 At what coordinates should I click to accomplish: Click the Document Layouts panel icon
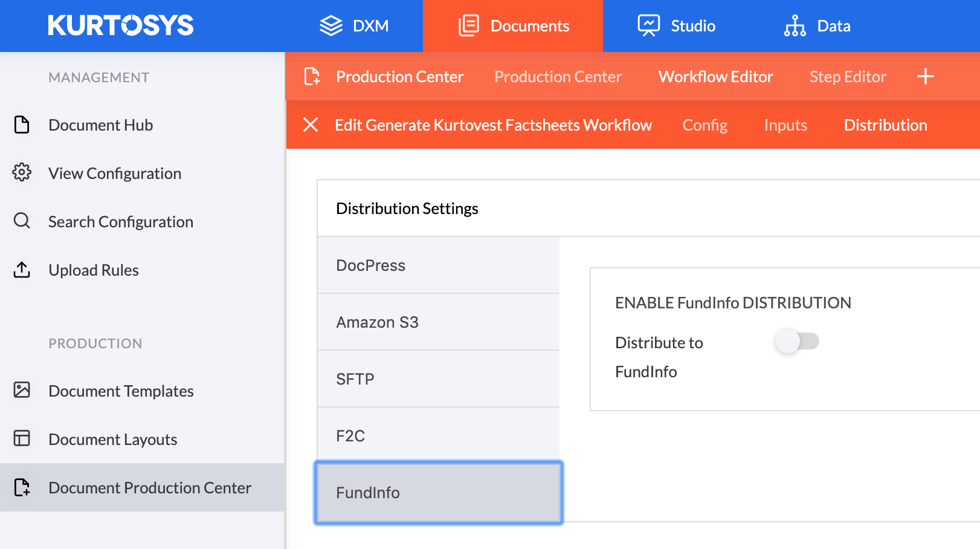point(22,439)
